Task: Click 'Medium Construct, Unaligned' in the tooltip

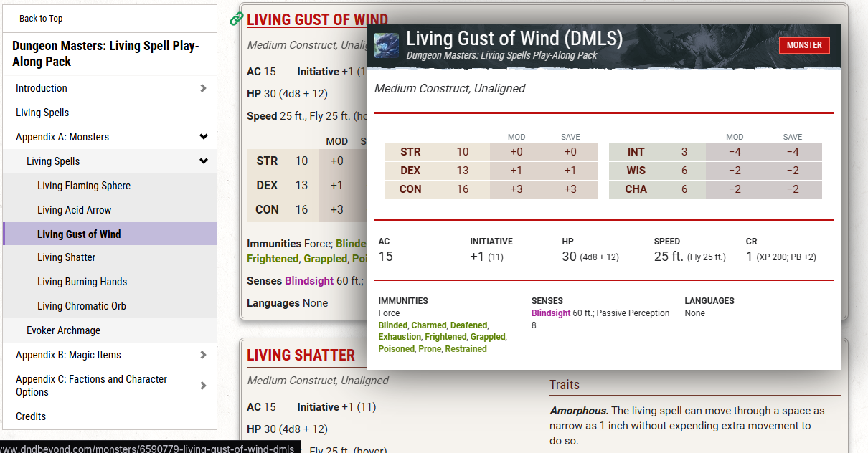Action: pyautogui.click(x=450, y=88)
